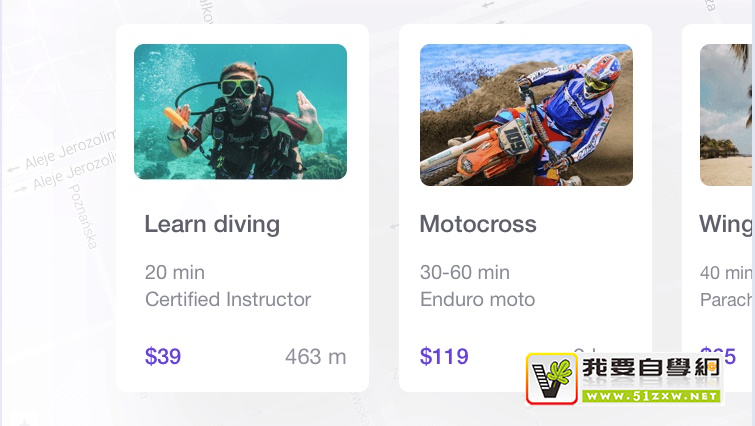Screen dimensions: 755x426
Task: Click the Certified Instructor description
Action: 228,299
